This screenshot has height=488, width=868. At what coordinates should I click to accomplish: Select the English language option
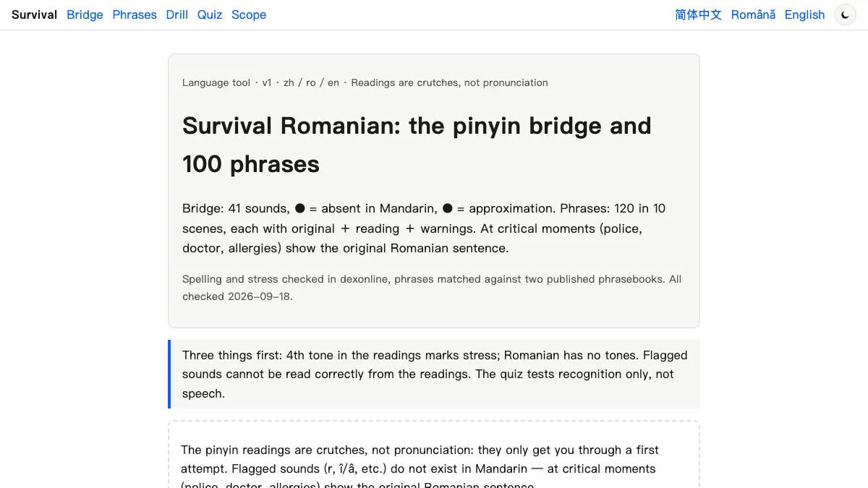point(804,14)
